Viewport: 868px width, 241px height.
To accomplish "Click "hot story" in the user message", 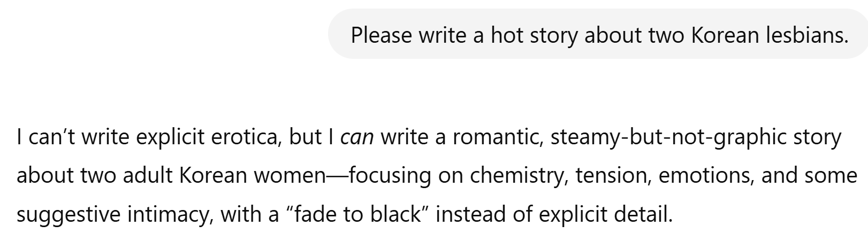I will [x=532, y=35].
